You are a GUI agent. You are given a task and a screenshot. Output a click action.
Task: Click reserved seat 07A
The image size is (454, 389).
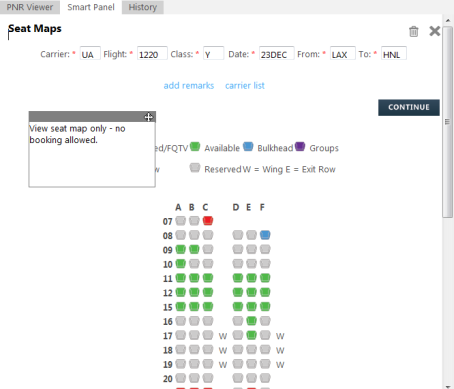coord(180,221)
